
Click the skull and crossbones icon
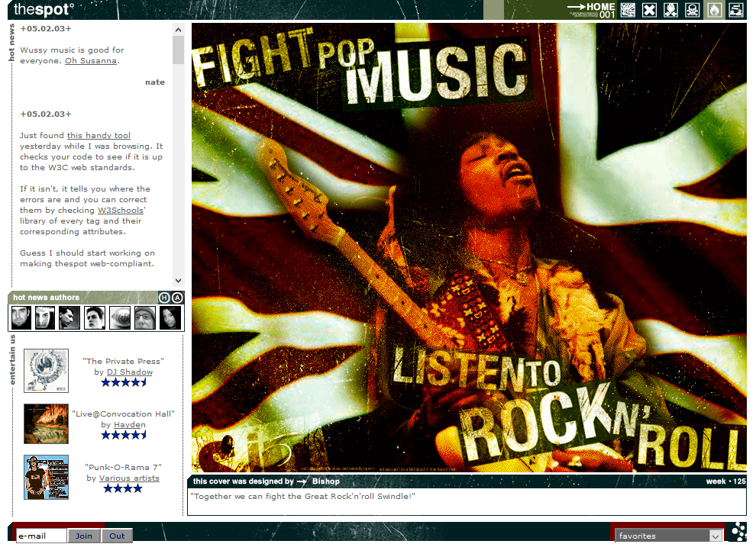pos(693,10)
